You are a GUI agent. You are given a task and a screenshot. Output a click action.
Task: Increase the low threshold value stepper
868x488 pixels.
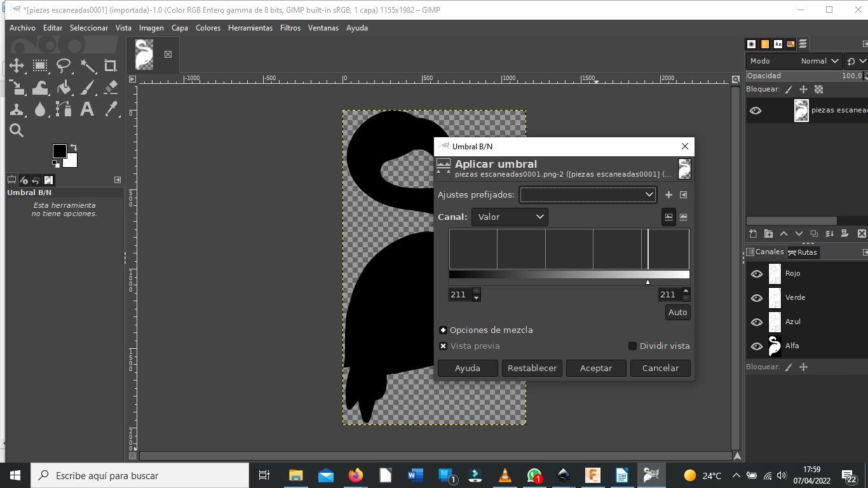point(477,291)
